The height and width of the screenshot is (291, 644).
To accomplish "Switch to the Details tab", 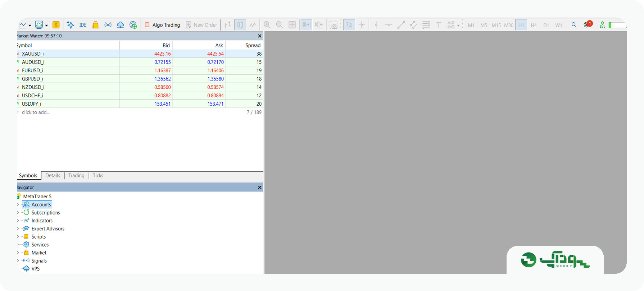I will [53, 175].
